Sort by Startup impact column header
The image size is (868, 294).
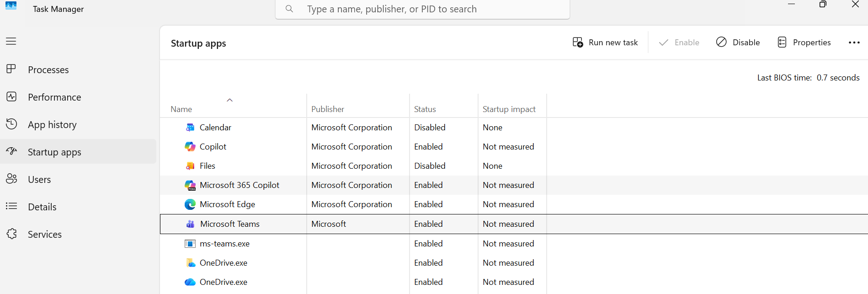point(509,109)
